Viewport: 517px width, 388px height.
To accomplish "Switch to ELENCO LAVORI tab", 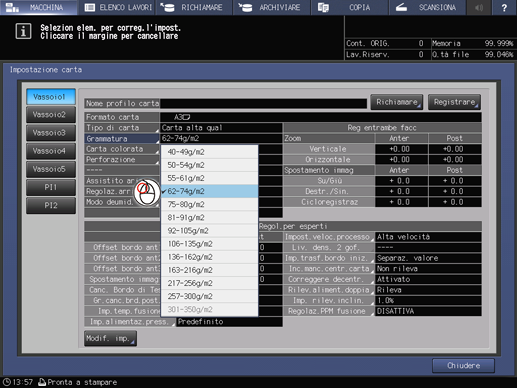I will click(116, 7).
